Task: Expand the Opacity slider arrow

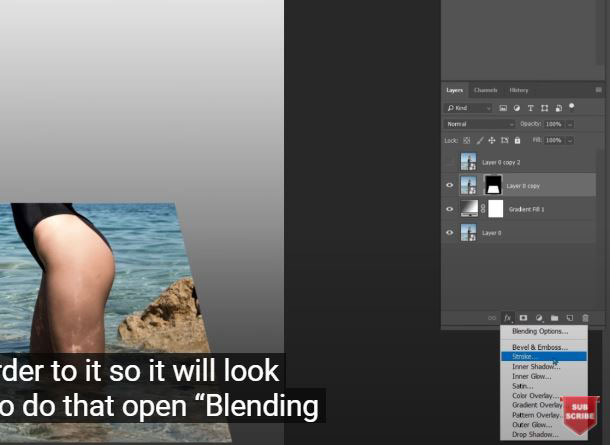Action: (x=570, y=124)
